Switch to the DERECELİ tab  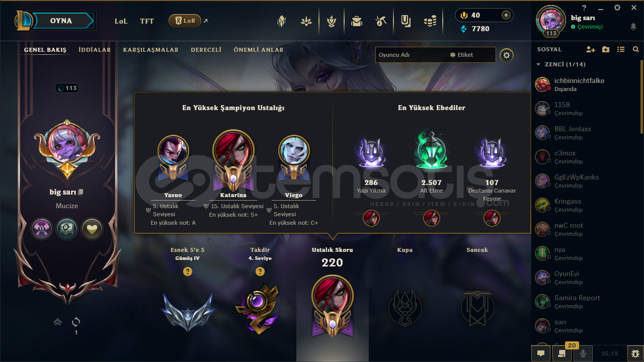point(206,50)
